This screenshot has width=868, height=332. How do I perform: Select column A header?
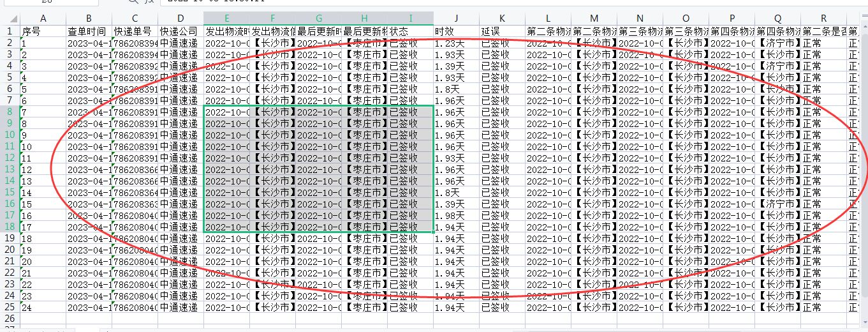[43, 19]
